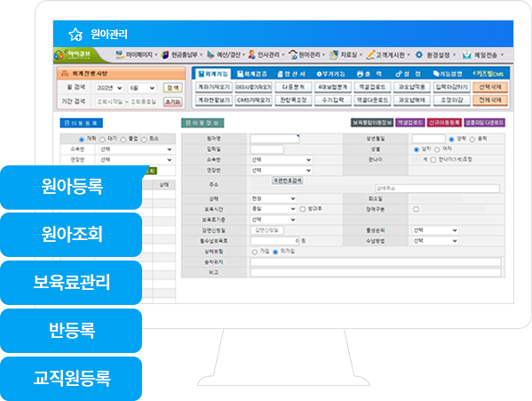Check the 만나이(1세)조정 checkbox

[433, 160]
